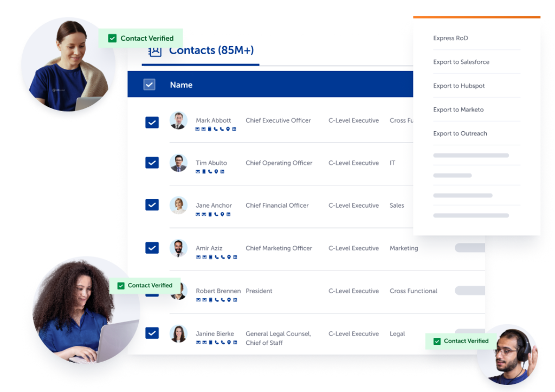Click the email envelope icon under Mark Abbott
Screen dimensions: 555x392
pyautogui.click(x=198, y=128)
